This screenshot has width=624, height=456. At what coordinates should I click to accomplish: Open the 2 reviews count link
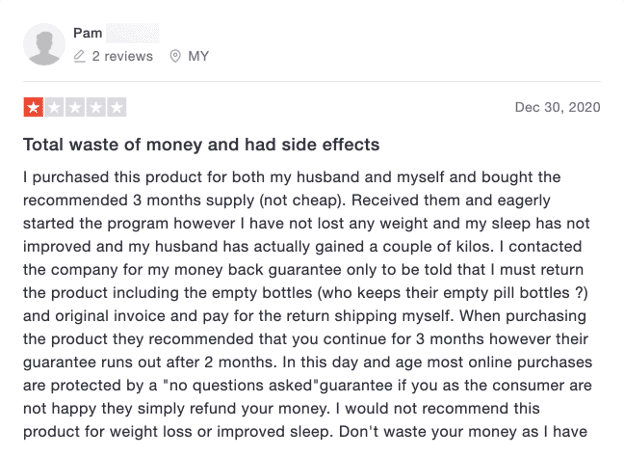122,57
